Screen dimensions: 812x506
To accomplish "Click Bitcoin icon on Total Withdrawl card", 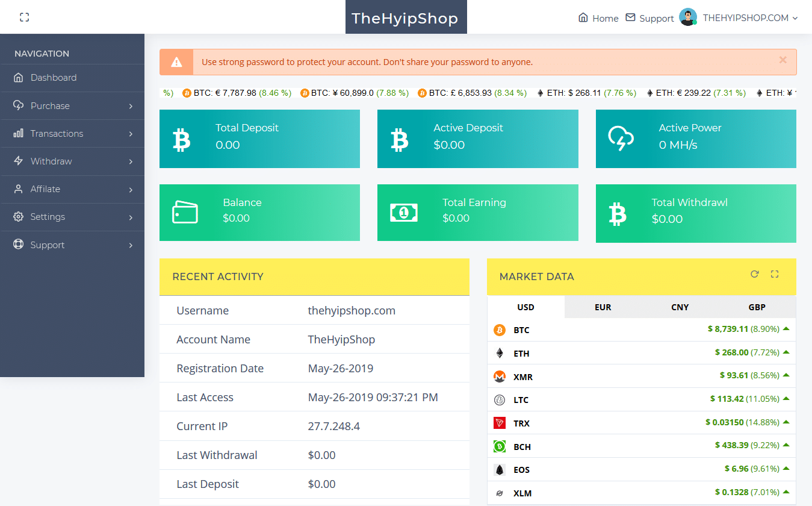I will point(617,214).
